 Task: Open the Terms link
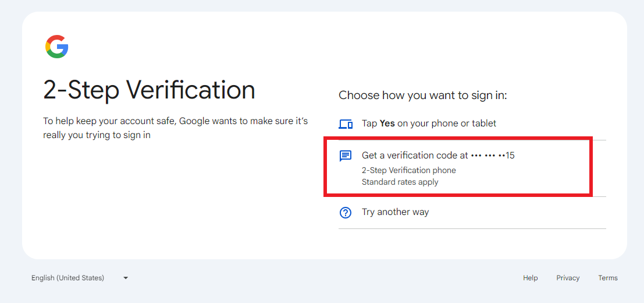tap(608, 278)
